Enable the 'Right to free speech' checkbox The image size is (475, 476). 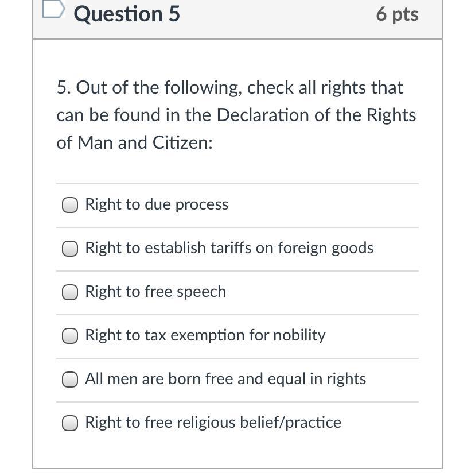tap(70, 292)
